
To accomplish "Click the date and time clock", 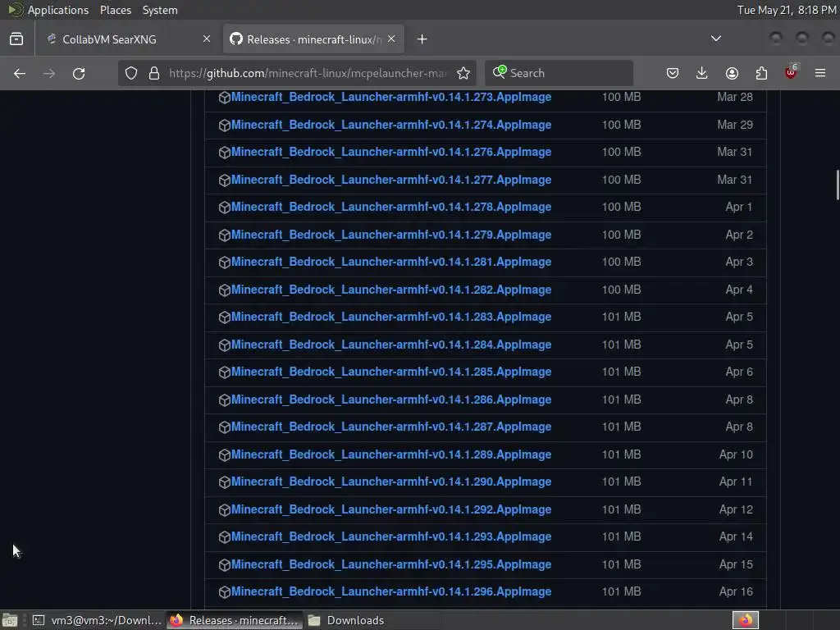I will pos(787,10).
